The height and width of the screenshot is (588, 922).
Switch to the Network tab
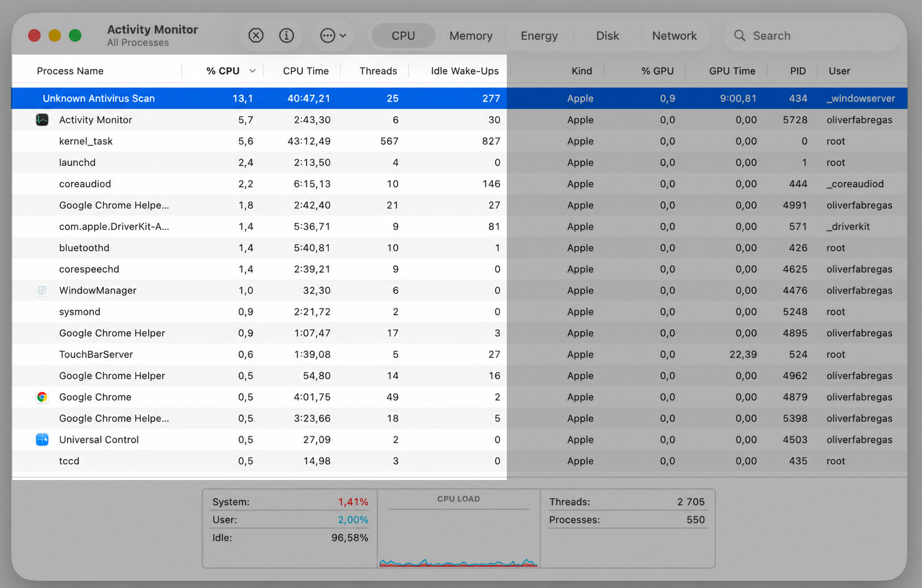click(x=674, y=36)
